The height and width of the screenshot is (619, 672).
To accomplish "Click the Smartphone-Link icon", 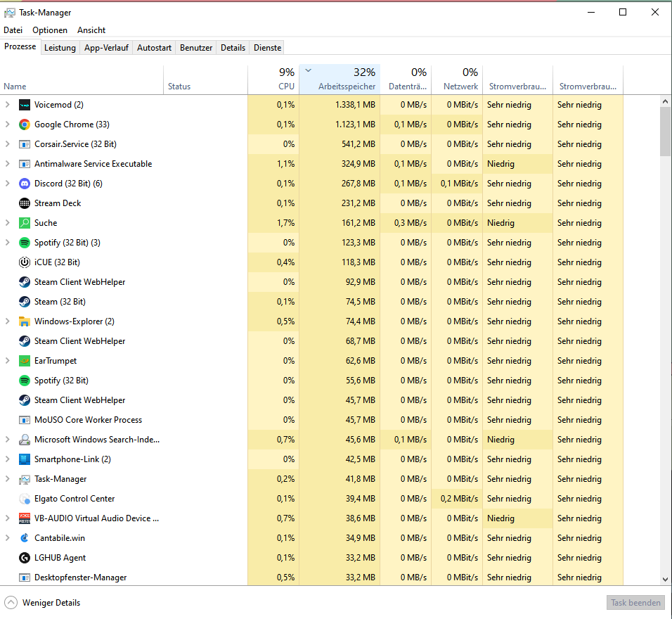I will (x=25, y=459).
